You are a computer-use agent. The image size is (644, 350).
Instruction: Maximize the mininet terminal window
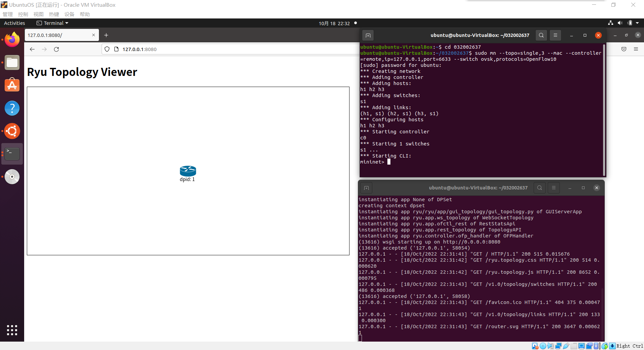pos(585,35)
